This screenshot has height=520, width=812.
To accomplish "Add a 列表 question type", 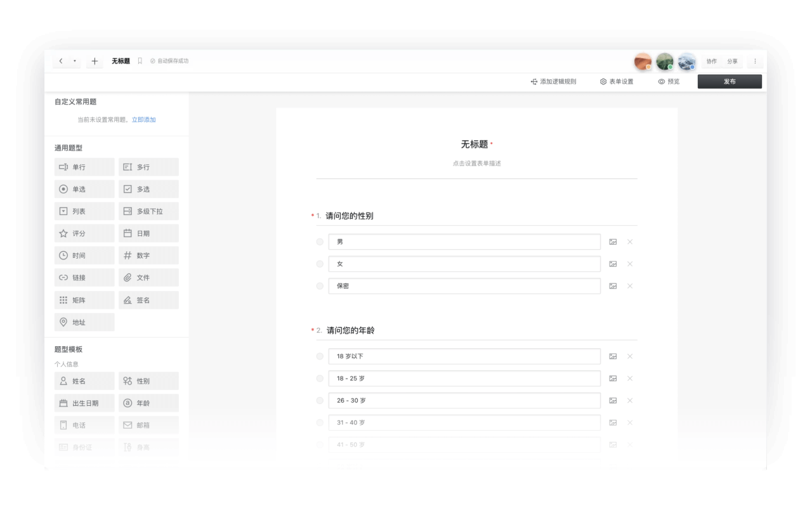I will click(84, 212).
